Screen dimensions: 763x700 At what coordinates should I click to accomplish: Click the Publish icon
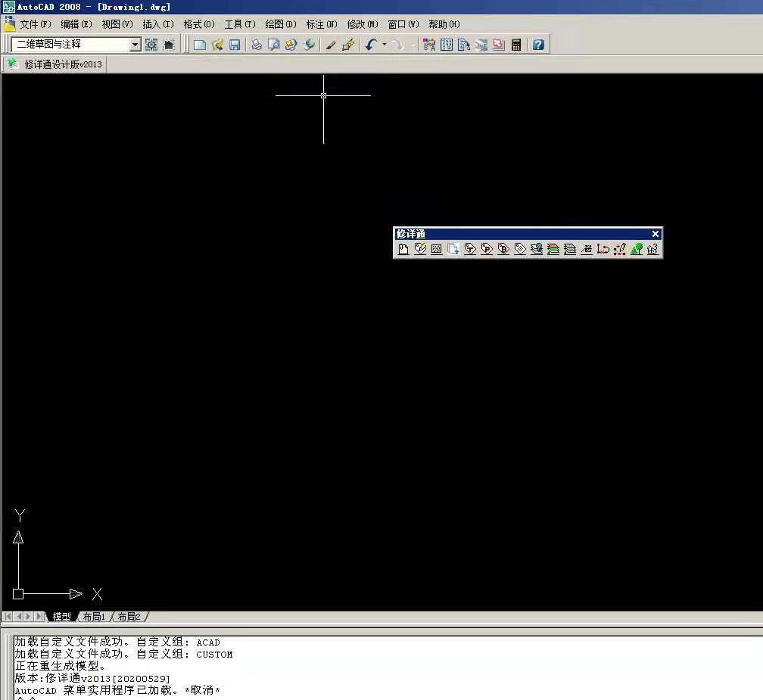291,45
